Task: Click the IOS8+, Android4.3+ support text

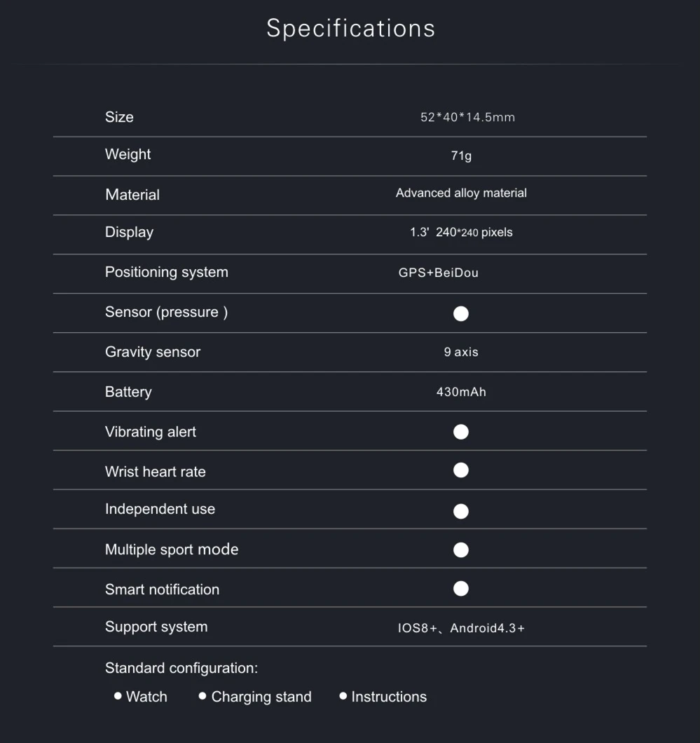Action: (461, 628)
